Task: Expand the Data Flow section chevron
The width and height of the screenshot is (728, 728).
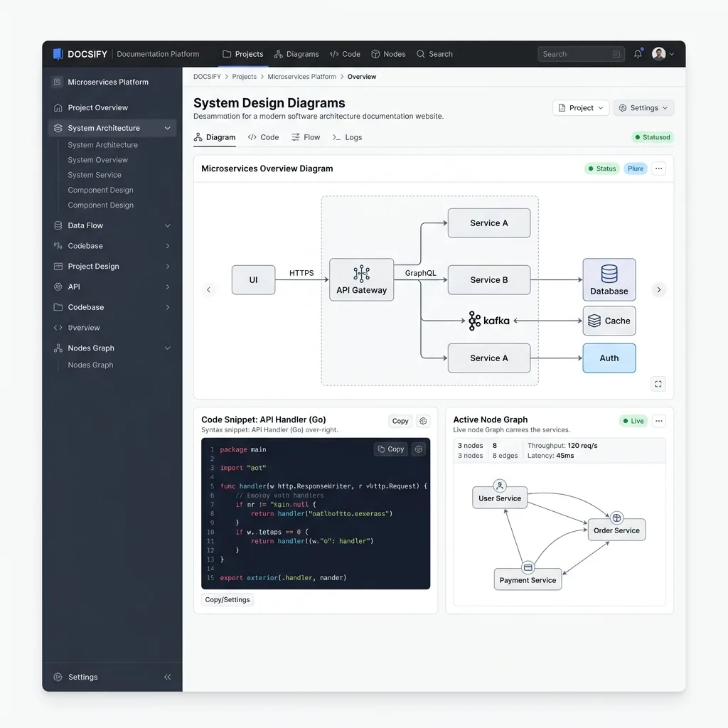Action: point(168,225)
